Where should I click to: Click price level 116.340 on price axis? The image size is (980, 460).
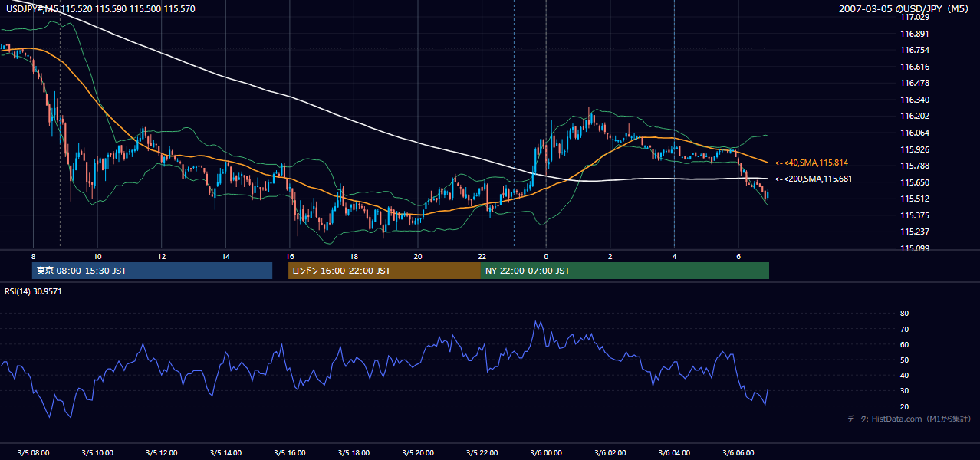[x=914, y=100]
